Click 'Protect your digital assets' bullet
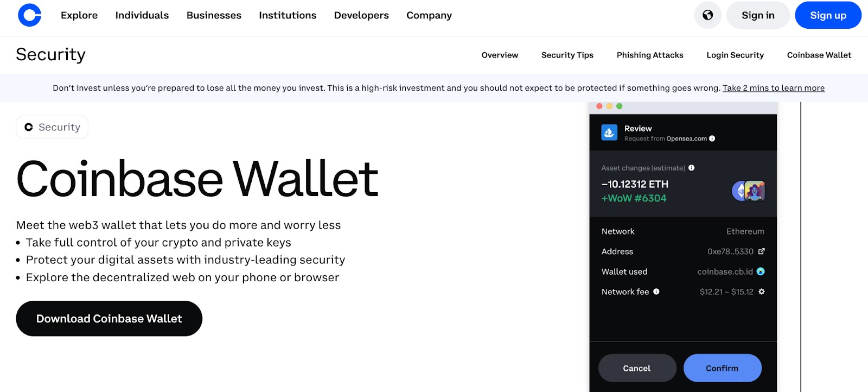Image resolution: width=868 pixels, height=392 pixels. [x=186, y=260]
